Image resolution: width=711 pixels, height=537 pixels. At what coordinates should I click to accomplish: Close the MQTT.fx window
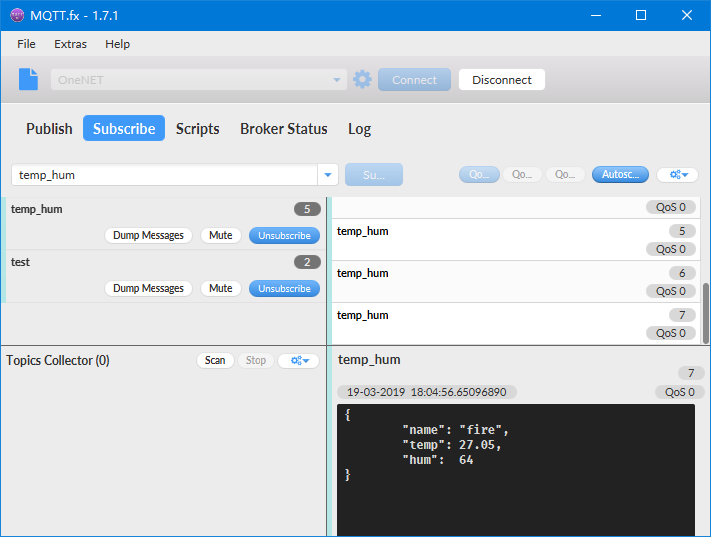tap(687, 15)
